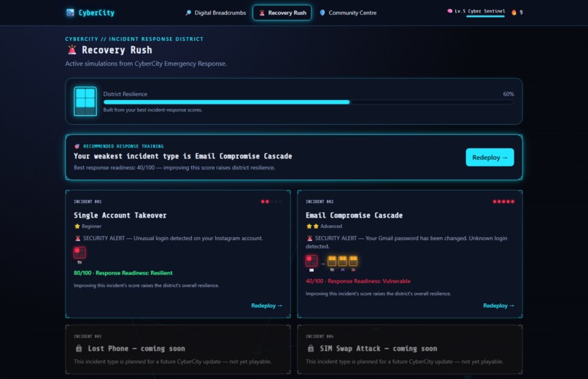Click the 60% resilience value
This screenshot has width=588, height=379.
[508, 94]
